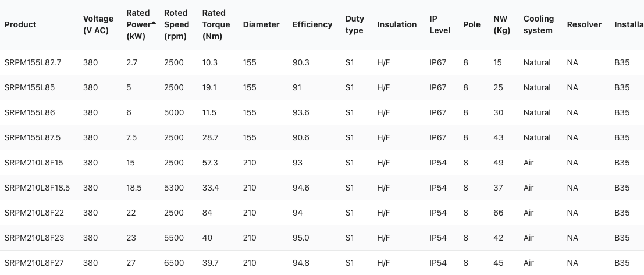Click the Insulation column header
The width and height of the screenshot is (644, 275).
pos(397,24)
